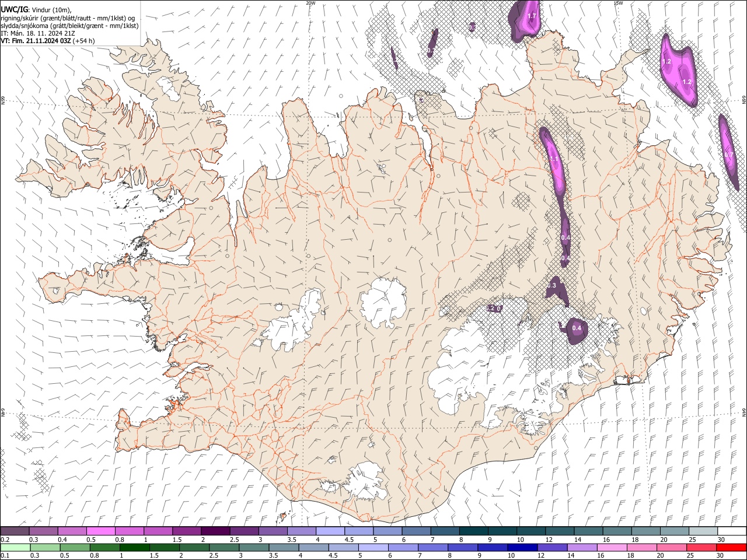Image resolution: width=747 pixels, height=560 pixels.
Task: Click the lower legend swatch starting at 10
Action: pos(523,548)
